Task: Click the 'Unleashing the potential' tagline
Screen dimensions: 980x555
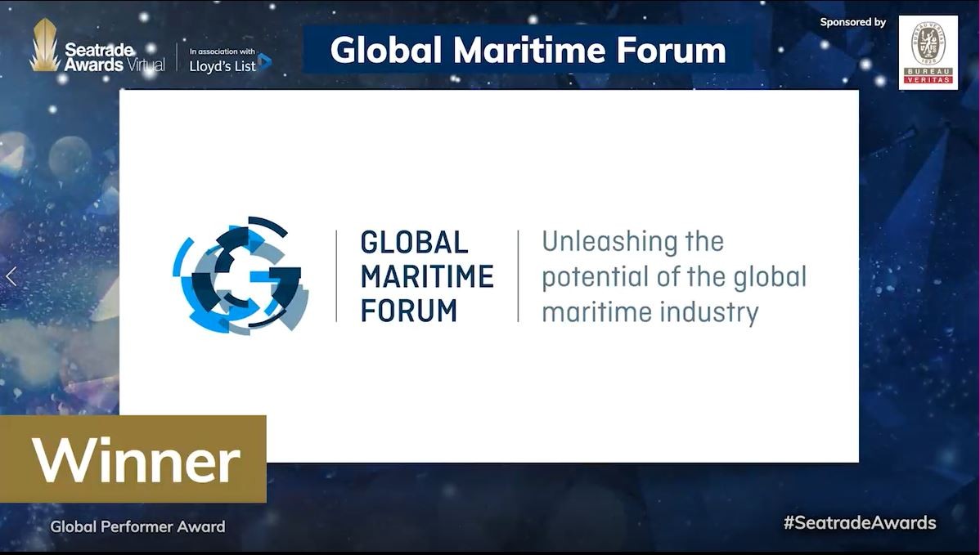Action: [x=674, y=276]
